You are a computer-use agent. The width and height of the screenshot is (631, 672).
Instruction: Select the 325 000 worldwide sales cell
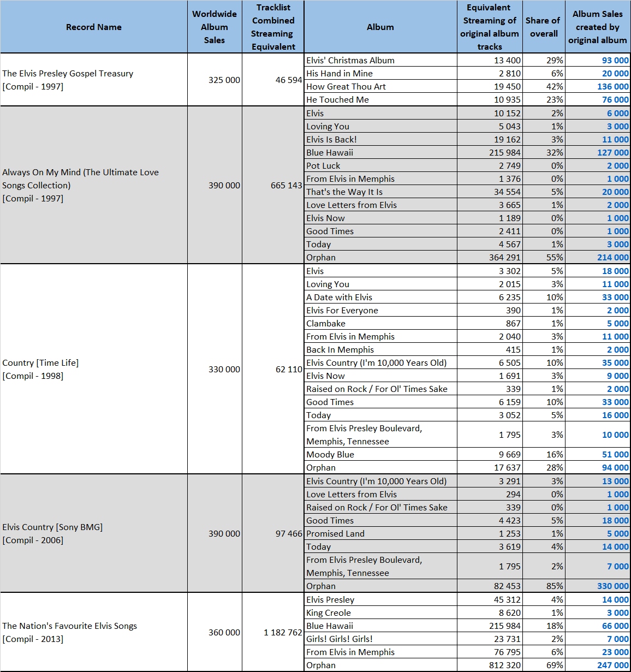coord(215,80)
